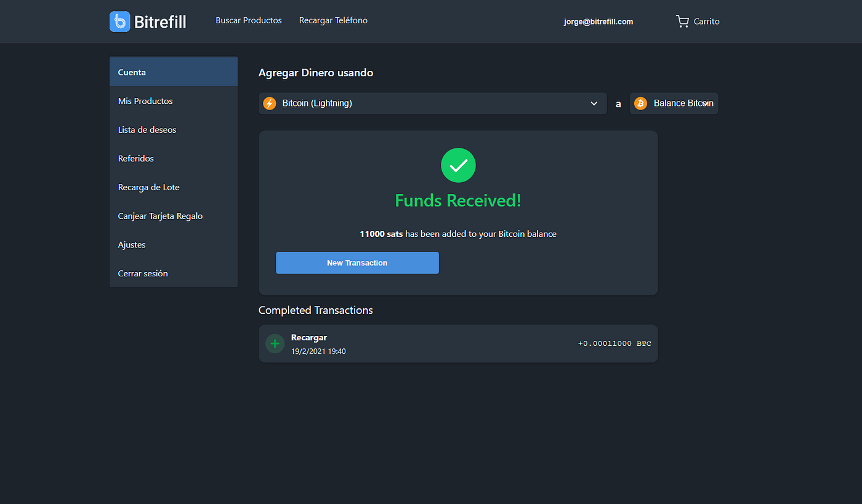Open the shopping cart icon
The image size is (862, 504).
click(x=682, y=21)
